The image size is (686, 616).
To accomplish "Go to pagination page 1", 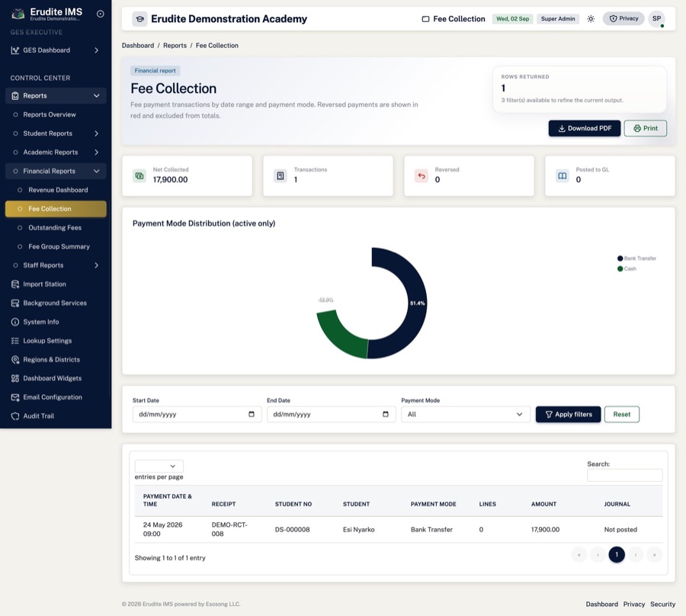I will pyautogui.click(x=617, y=555).
